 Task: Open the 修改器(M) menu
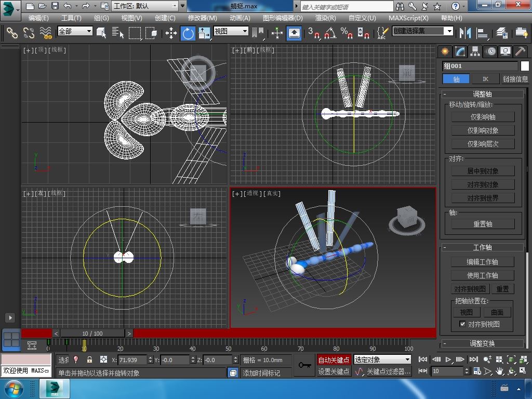[202, 18]
